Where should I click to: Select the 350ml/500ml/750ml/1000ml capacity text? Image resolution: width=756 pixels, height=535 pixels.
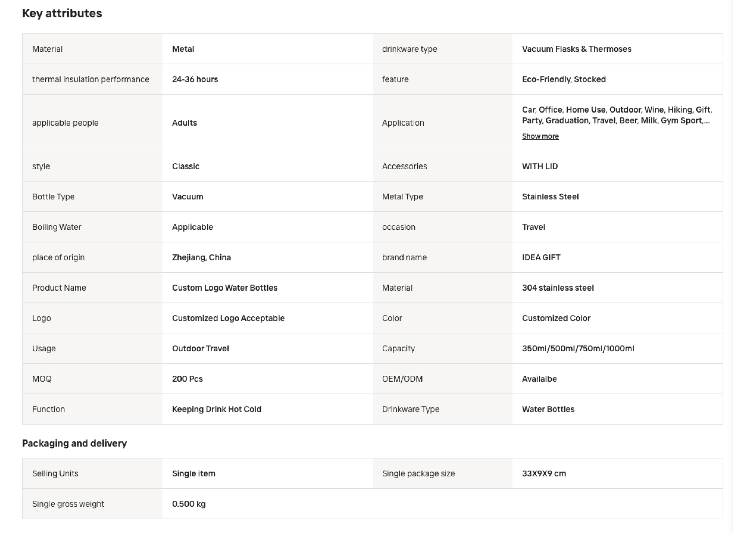(578, 349)
